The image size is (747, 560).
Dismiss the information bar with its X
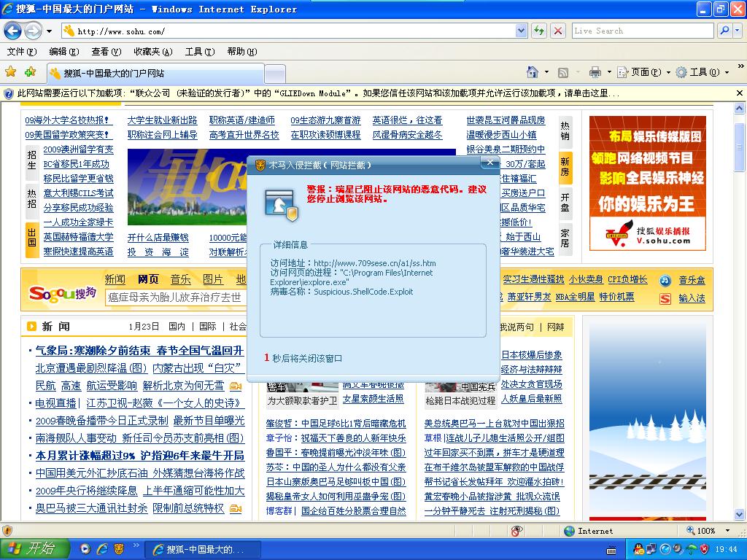point(740,93)
